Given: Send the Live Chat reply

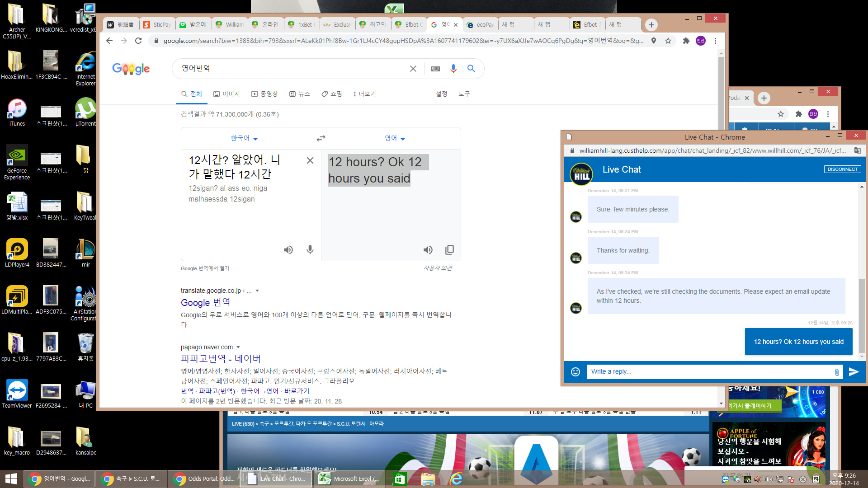Looking at the screenshot, I should (x=854, y=372).
